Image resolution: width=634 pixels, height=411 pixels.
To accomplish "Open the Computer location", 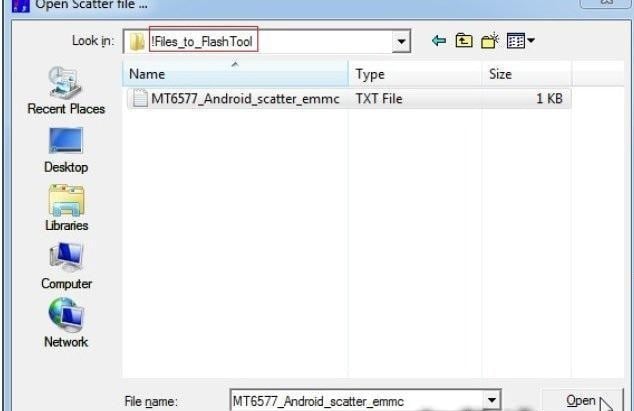I will pos(66,266).
